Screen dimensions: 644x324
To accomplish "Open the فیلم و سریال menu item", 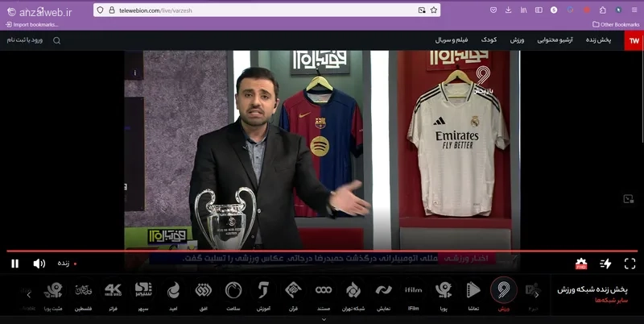I will click(452, 39).
